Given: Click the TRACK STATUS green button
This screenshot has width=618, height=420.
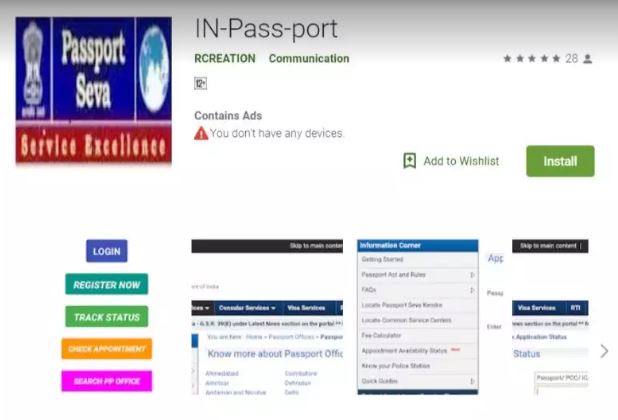Looking at the screenshot, I should (106, 317).
